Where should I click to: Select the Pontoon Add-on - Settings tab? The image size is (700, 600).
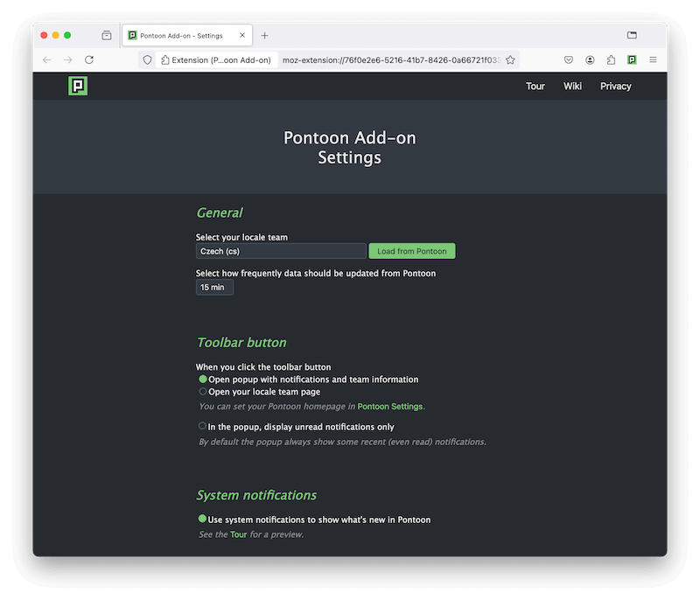click(187, 35)
